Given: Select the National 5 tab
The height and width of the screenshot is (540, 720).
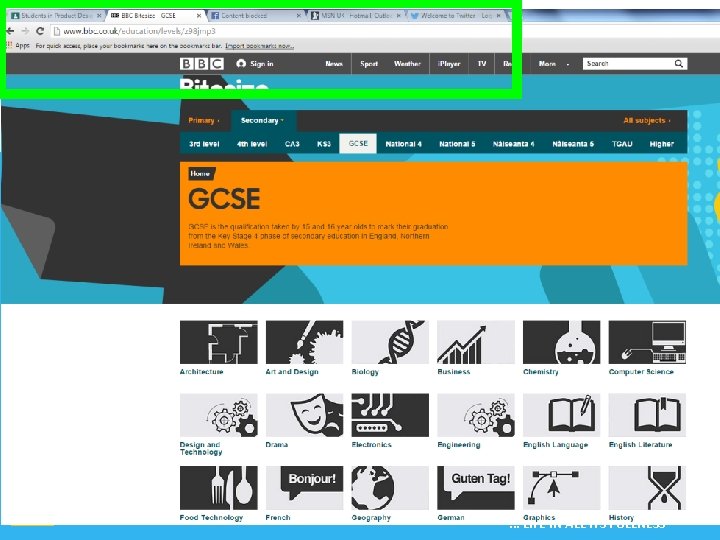Looking at the screenshot, I should pos(457,144).
